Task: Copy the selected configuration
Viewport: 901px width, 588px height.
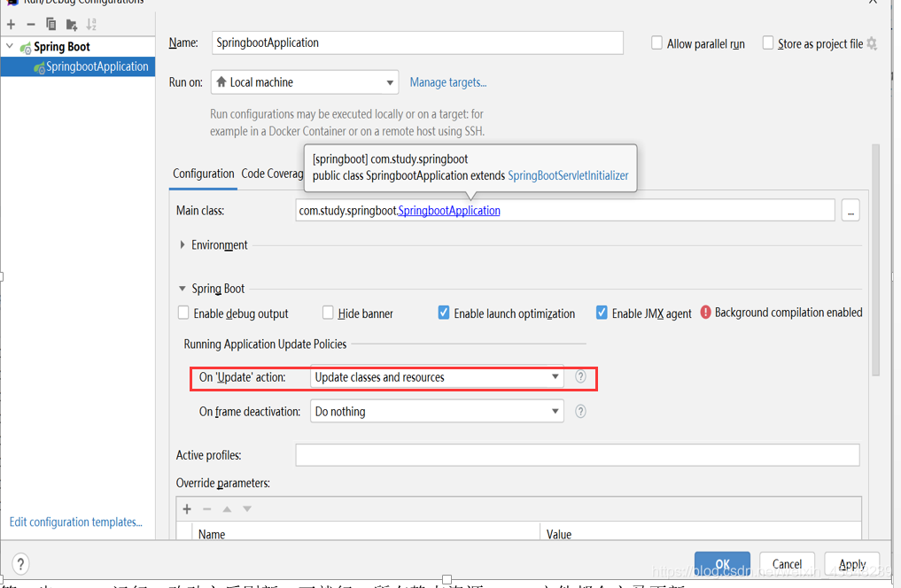Action: click(51, 24)
